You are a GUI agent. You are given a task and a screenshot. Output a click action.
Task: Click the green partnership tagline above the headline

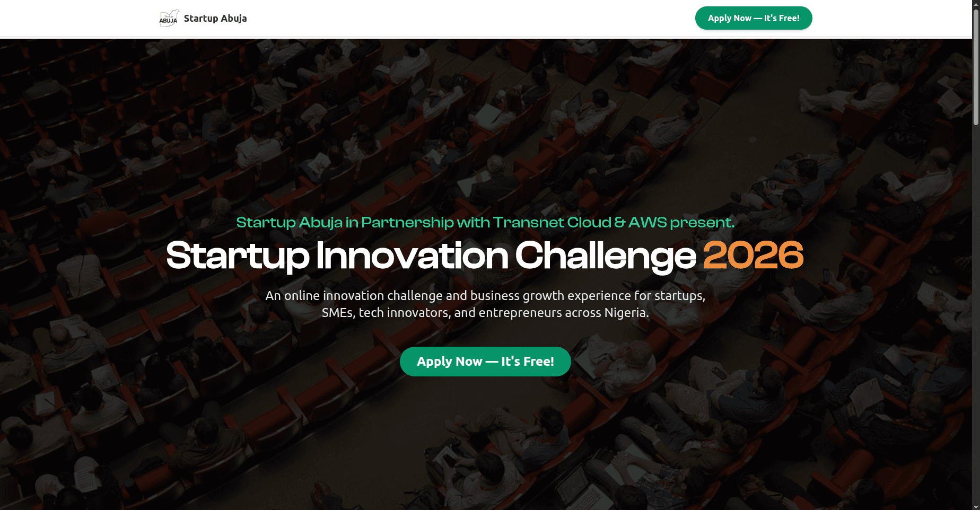485,223
